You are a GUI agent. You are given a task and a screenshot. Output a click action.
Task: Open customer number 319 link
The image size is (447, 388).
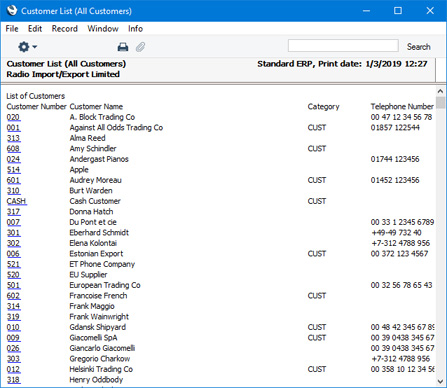(x=13, y=317)
